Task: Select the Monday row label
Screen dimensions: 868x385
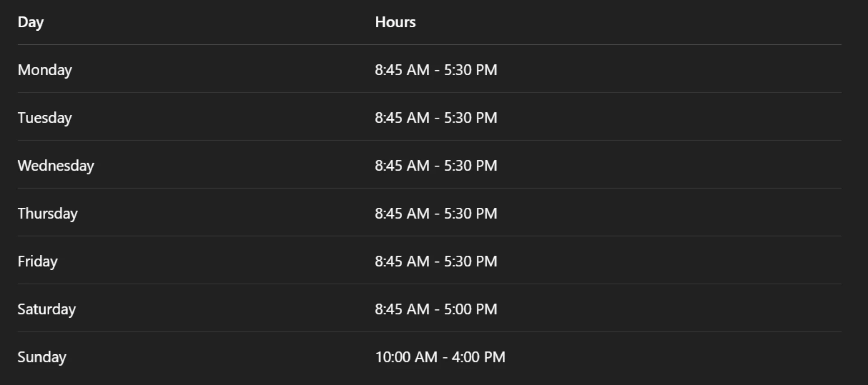Action: click(44, 70)
